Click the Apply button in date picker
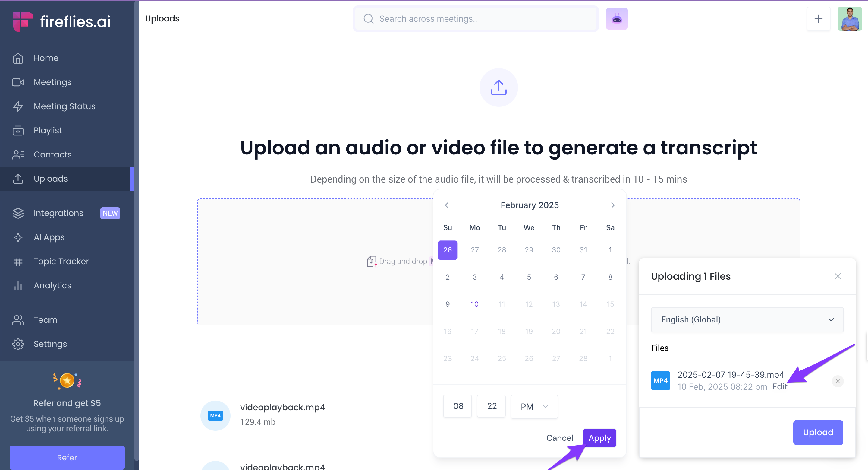The width and height of the screenshot is (868, 470). 599,438
